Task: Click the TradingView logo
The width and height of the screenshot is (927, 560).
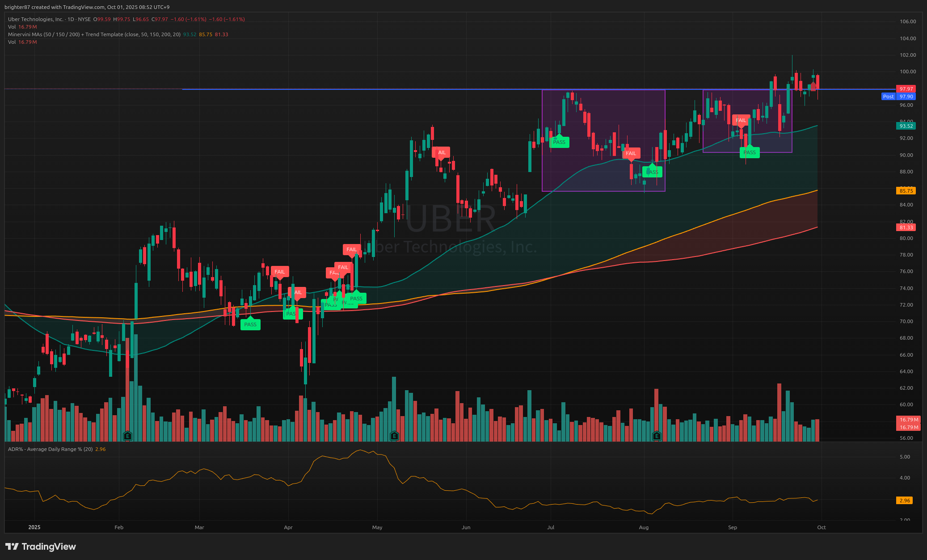Action: tap(41, 547)
